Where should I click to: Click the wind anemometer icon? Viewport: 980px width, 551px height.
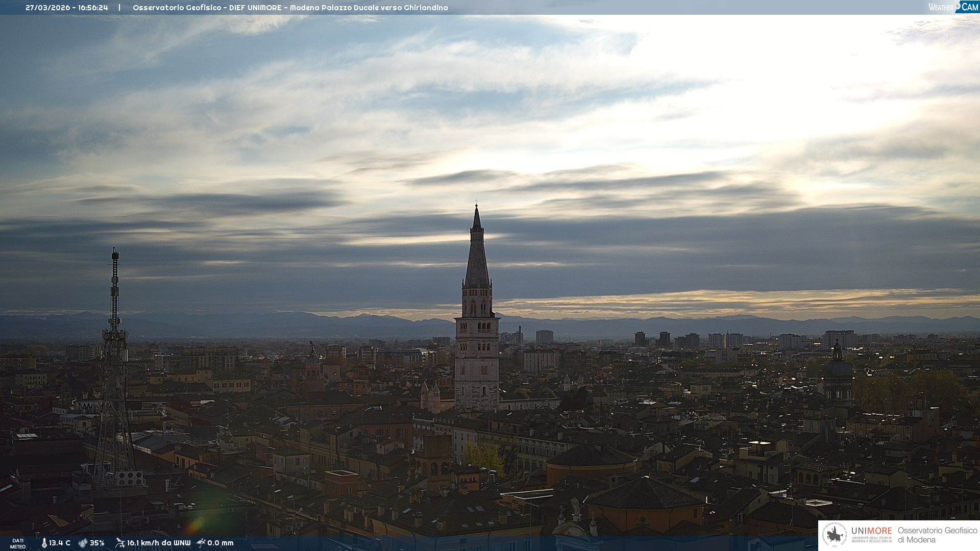[120, 543]
